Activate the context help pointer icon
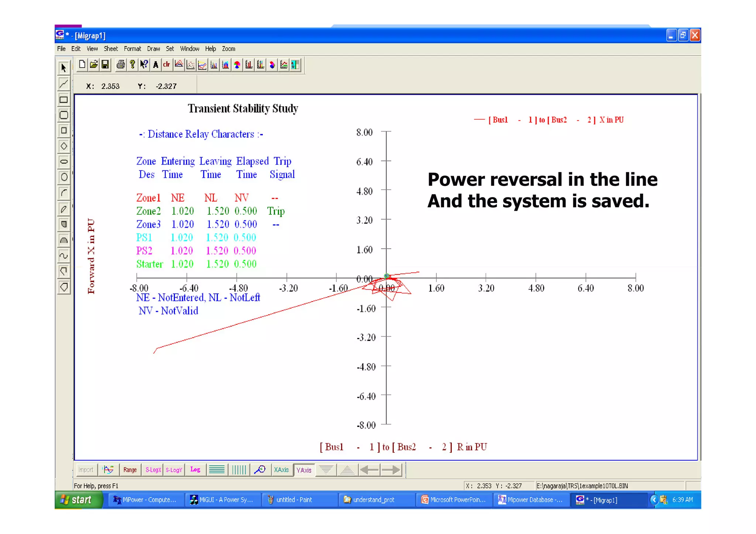The height and width of the screenshot is (534, 756). click(x=144, y=65)
